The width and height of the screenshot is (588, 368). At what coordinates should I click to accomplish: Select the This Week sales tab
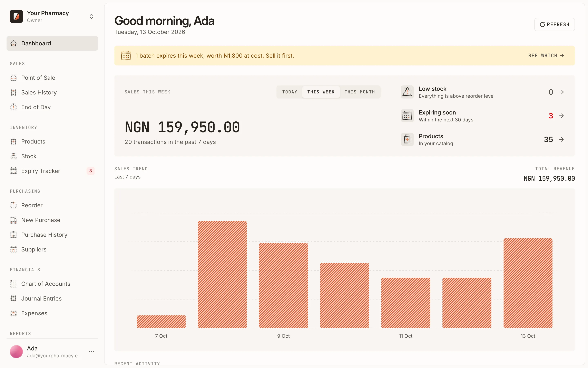tap(321, 92)
